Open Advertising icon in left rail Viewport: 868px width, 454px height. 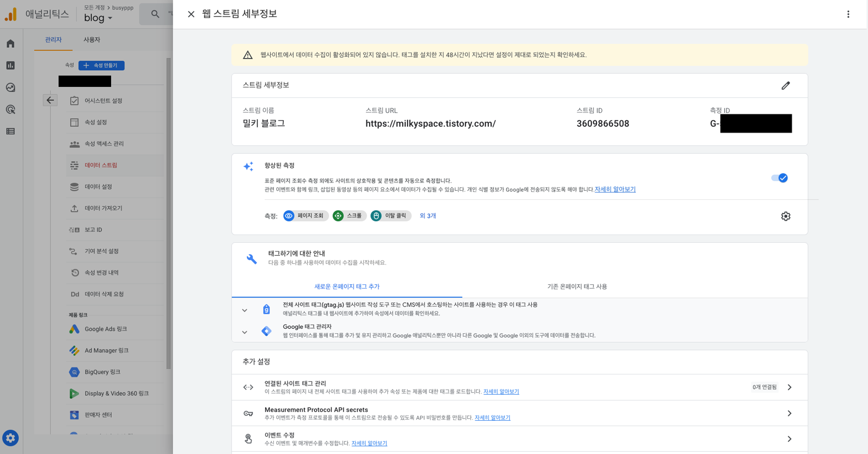(x=11, y=109)
